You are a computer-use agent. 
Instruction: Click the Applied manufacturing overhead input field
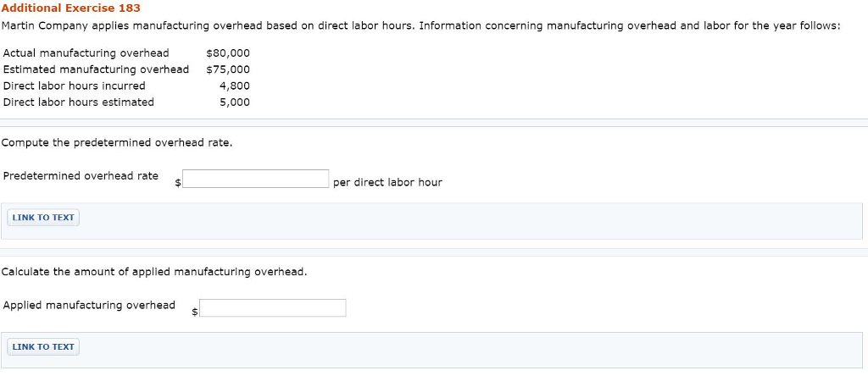pos(273,308)
